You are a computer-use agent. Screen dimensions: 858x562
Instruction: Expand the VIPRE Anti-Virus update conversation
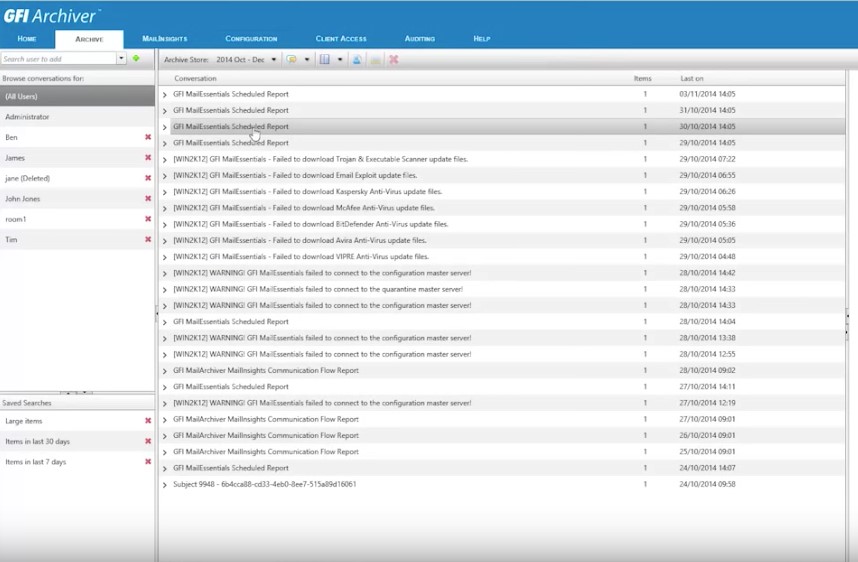(x=165, y=257)
